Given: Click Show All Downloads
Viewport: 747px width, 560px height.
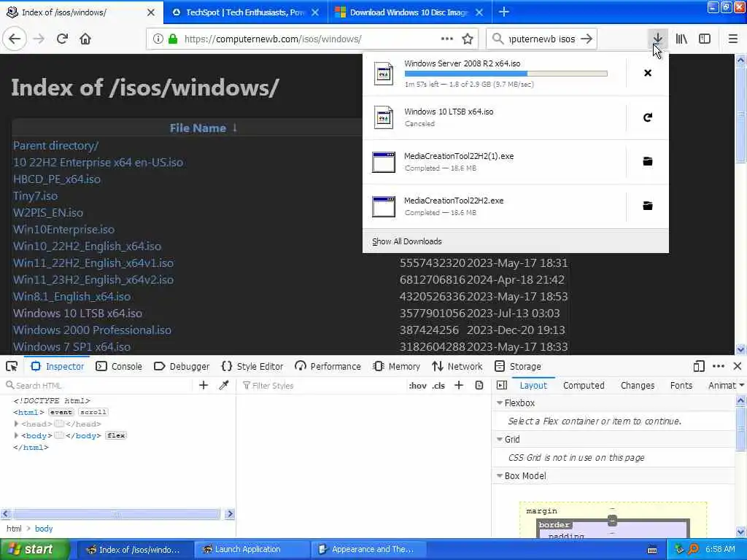Looking at the screenshot, I should 407,241.
